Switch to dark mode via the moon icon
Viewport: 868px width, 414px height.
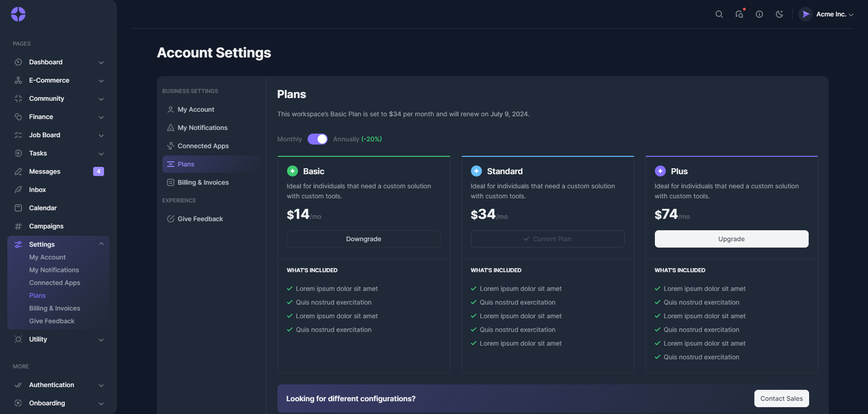coord(779,14)
